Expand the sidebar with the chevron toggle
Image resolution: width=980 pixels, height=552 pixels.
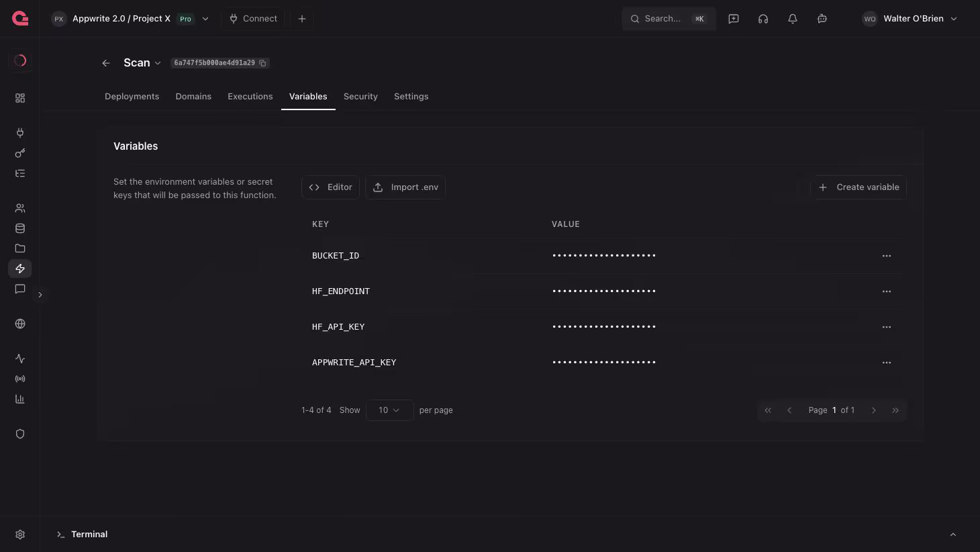coord(40,295)
